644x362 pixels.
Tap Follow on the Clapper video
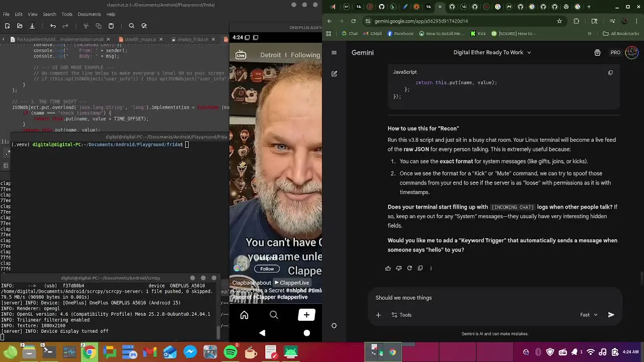[267, 268]
